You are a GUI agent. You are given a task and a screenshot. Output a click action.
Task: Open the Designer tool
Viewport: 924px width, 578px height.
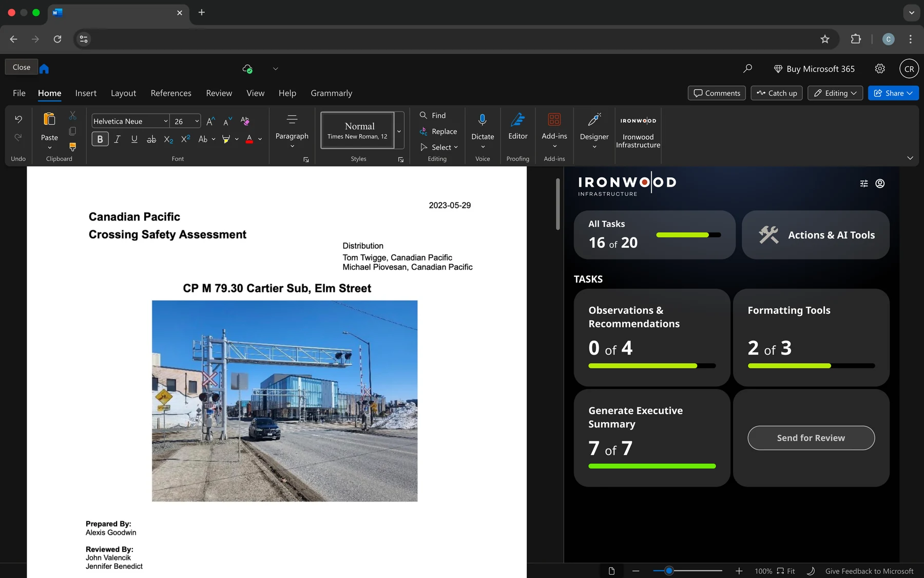pyautogui.click(x=594, y=120)
